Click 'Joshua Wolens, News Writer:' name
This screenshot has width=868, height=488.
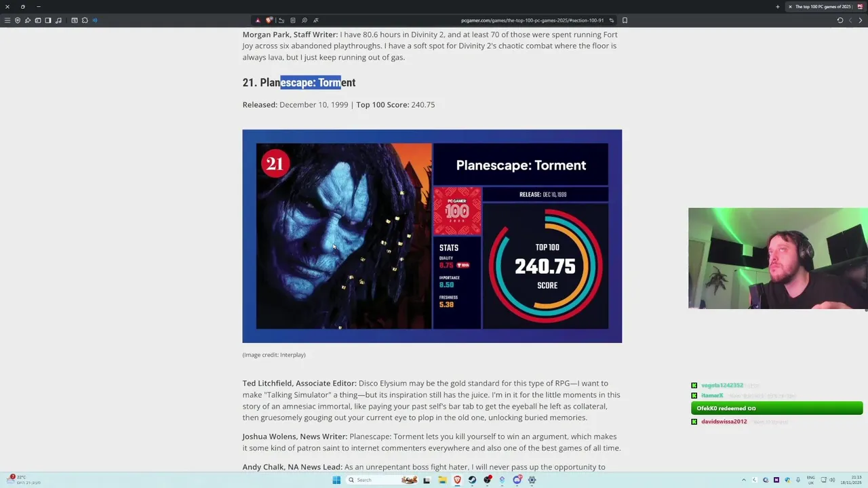(x=295, y=436)
